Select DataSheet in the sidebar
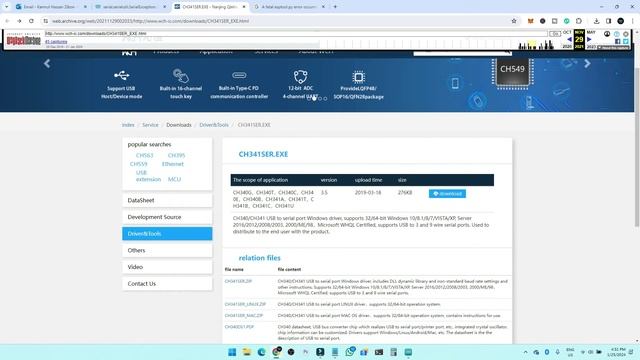This screenshot has height=360, width=640. 167,200
